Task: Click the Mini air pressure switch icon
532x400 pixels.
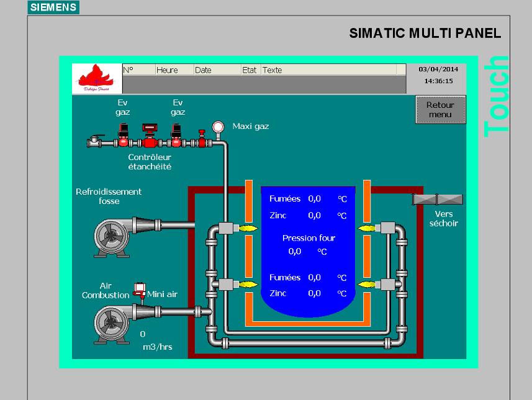Action: (140, 290)
